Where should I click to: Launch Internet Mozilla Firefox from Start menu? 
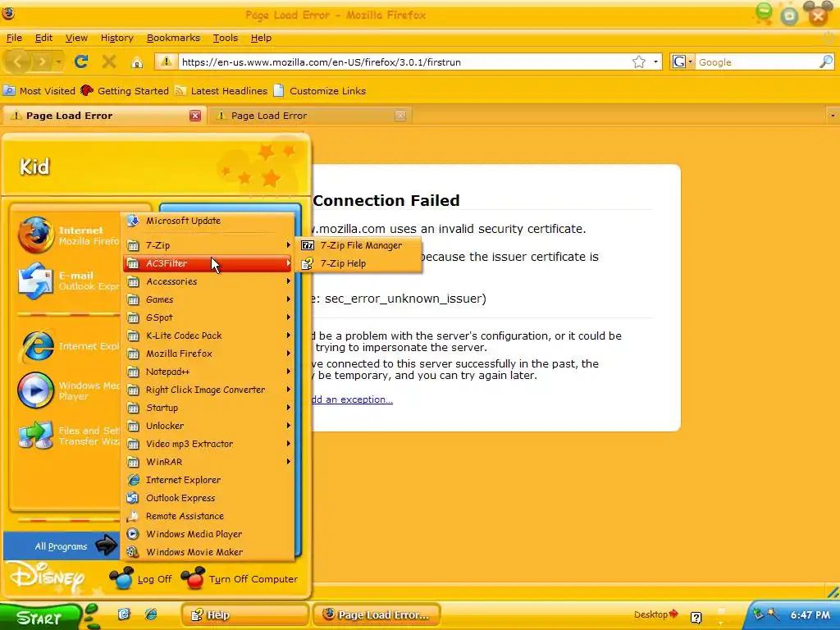(x=67, y=235)
